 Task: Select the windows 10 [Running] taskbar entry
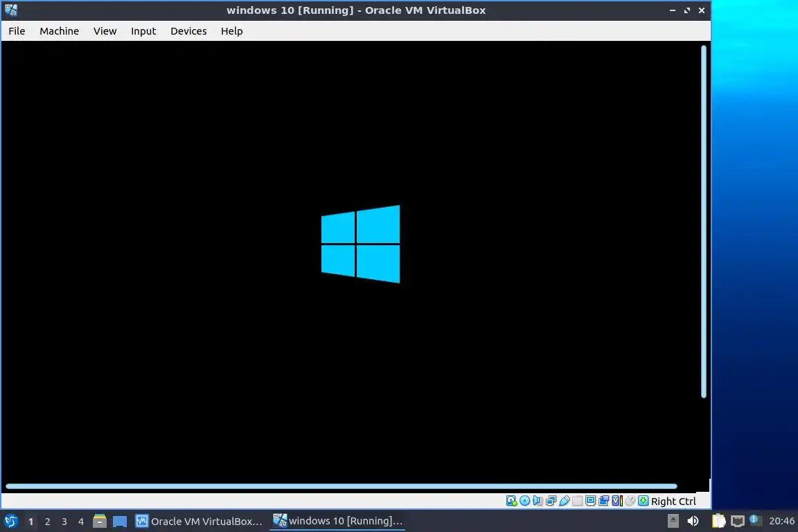[x=337, y=521]
